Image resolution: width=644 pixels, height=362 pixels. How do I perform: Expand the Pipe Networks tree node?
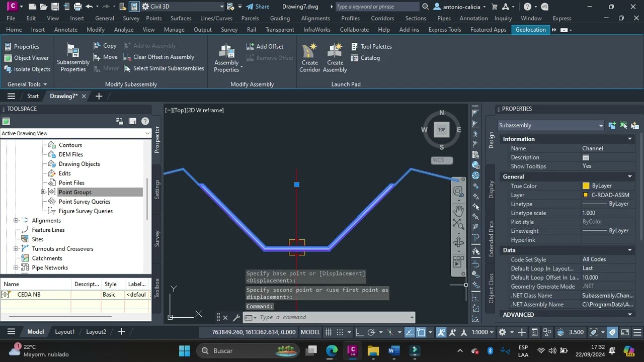click(16, 267)
